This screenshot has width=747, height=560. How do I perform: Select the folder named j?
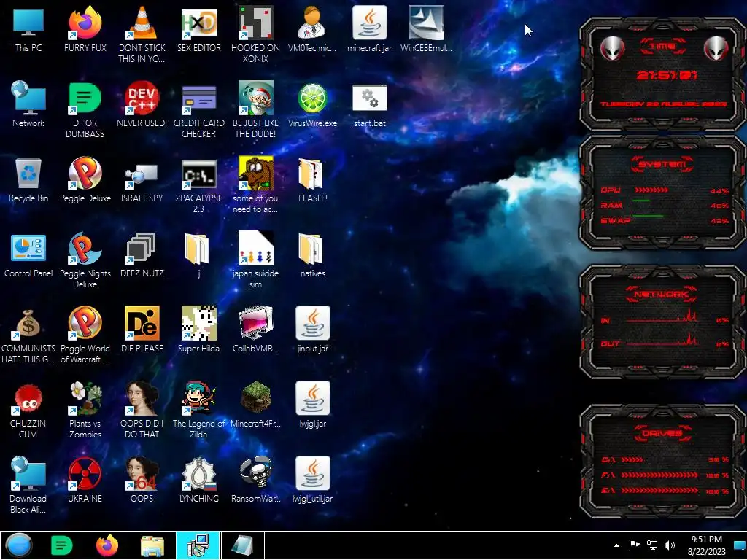click(x=198, y=254)
